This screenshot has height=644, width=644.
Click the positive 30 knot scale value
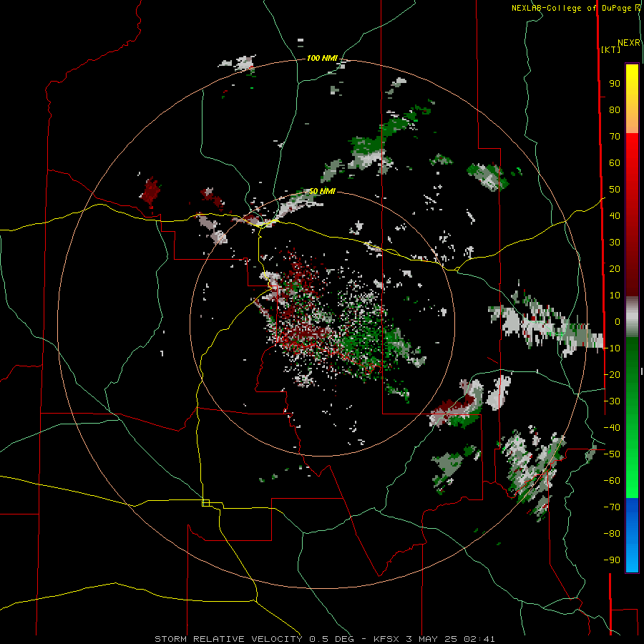pyautogui.click(x=615, y=243)
